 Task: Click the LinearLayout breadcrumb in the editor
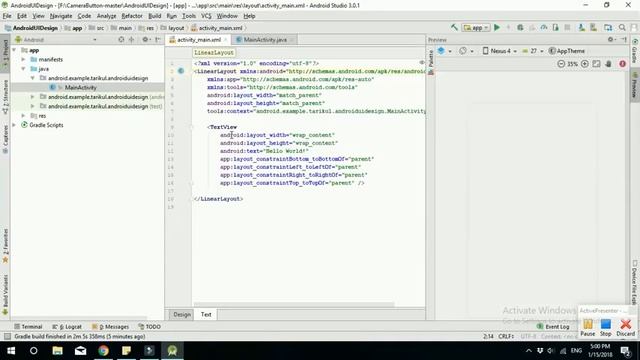point(214,53)
